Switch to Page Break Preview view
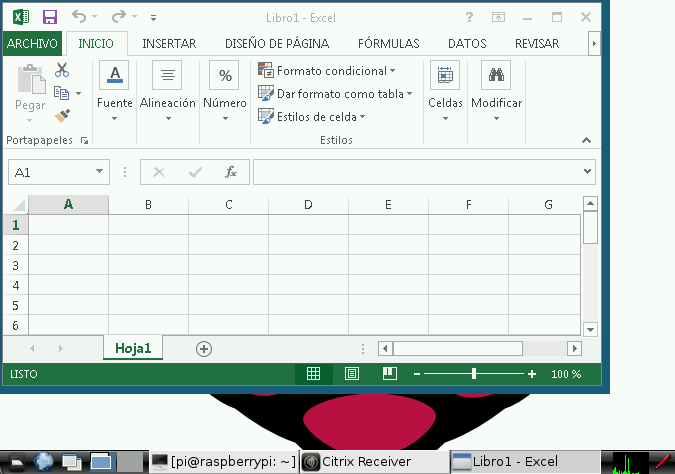Viewport: 675px width, 474px height. 390,374
